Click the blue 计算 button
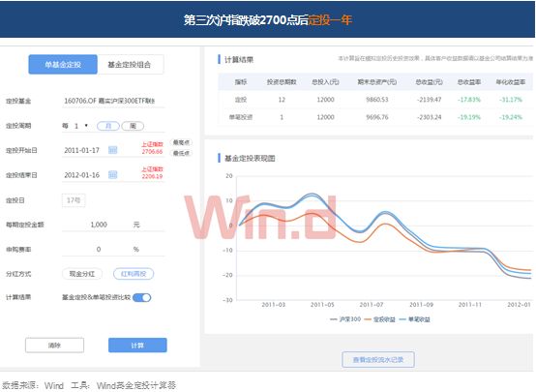This screenshot has height=392, width=536. [x=137, y=346]
